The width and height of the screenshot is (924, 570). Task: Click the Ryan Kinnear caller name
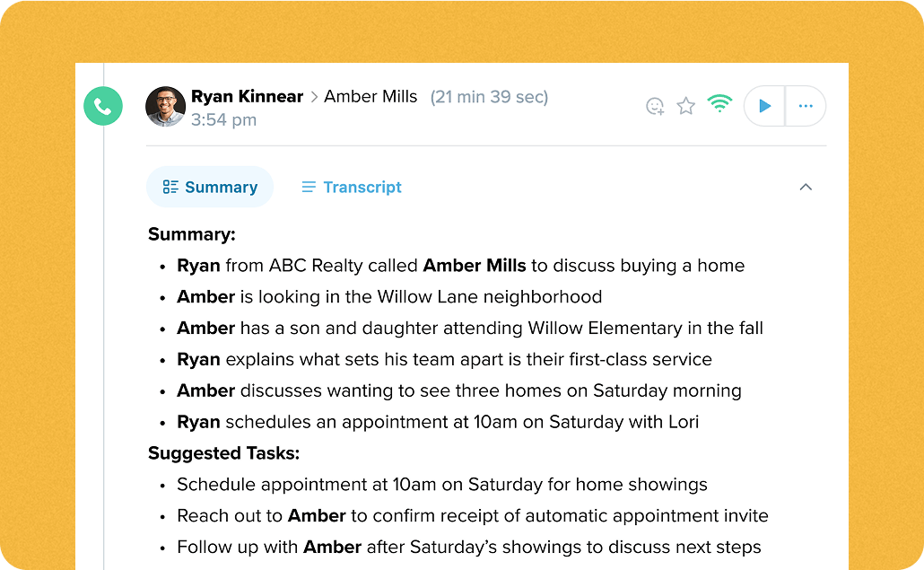(247, 96)
